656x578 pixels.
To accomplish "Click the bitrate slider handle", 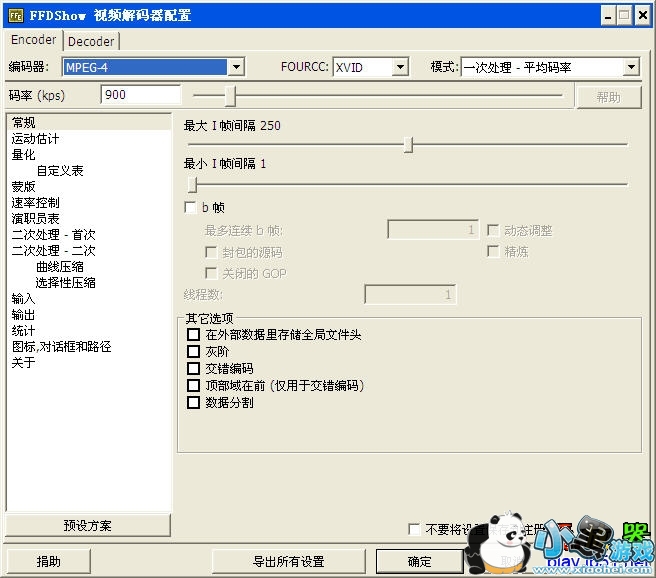I will (230, 96).
